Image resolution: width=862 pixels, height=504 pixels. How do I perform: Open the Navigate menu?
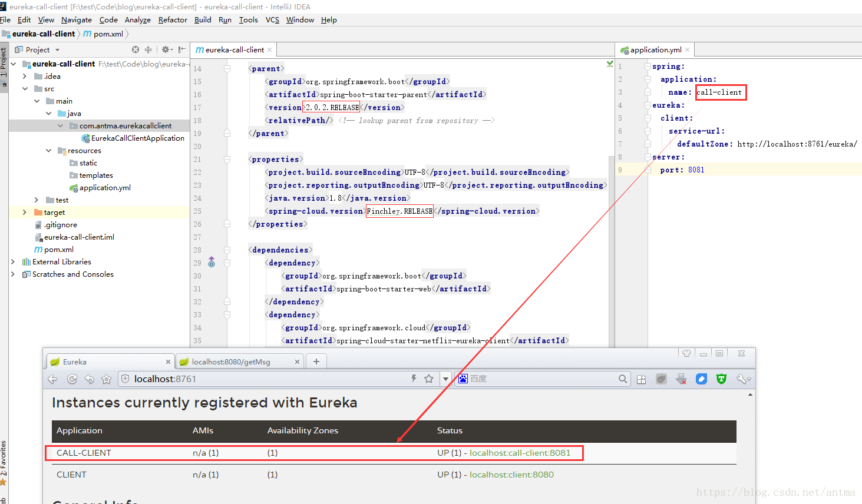point(77,20)
